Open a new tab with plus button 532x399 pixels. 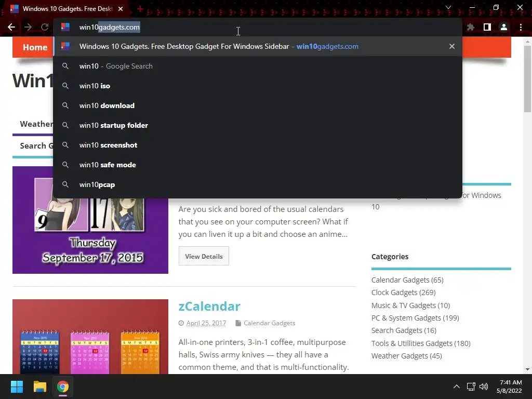coord(140,9)
